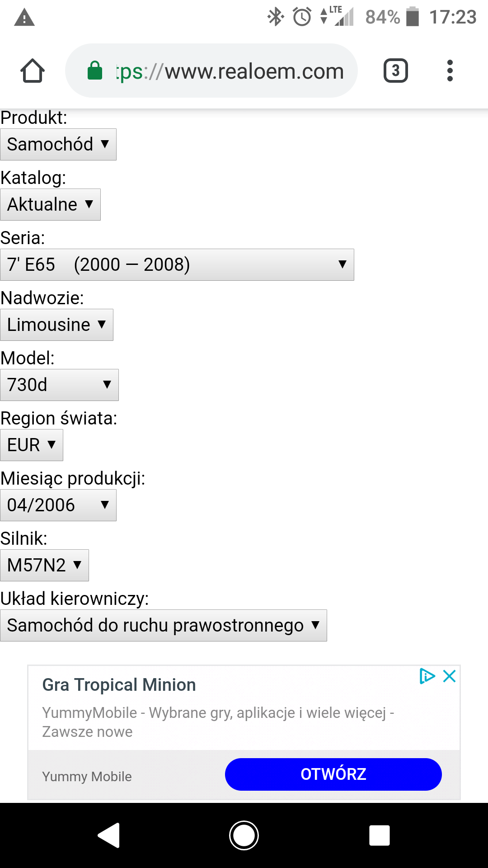Open Chrome three-dot overflow menu
This screenshot has height=868, width=488.
point(450,71)
